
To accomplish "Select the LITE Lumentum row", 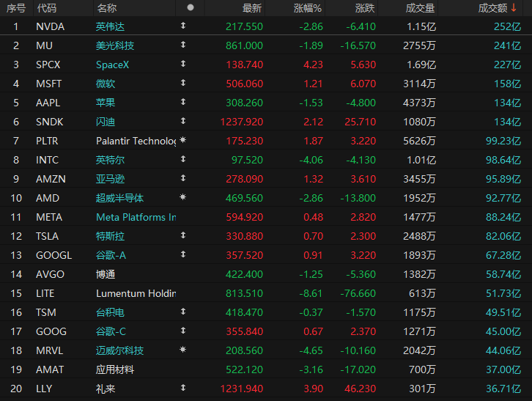I will click(266, 293).
